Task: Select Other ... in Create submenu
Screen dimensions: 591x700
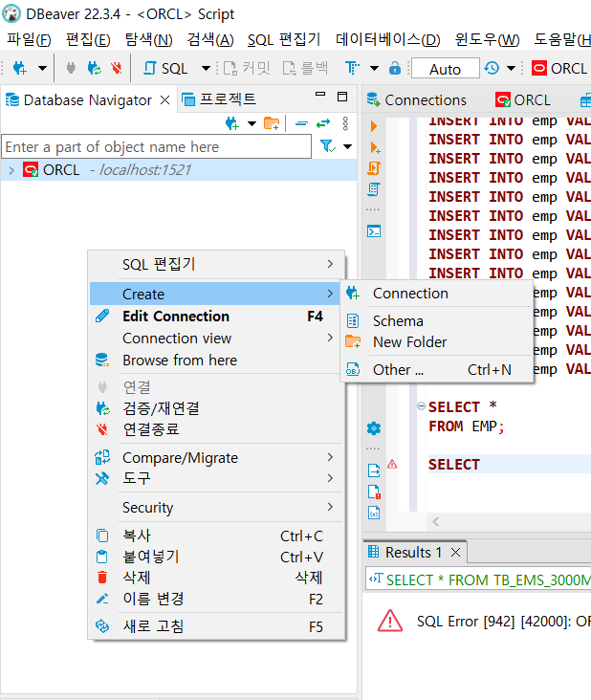Action: point(437,370)
